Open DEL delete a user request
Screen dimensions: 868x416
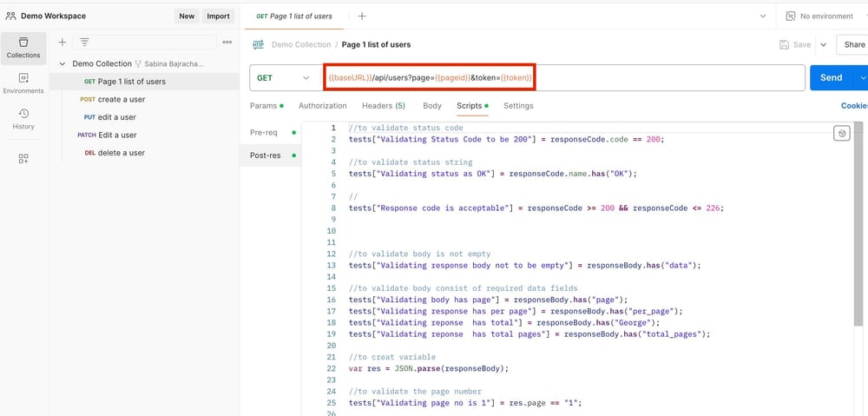pyautogui.click(x=144, y=152)
